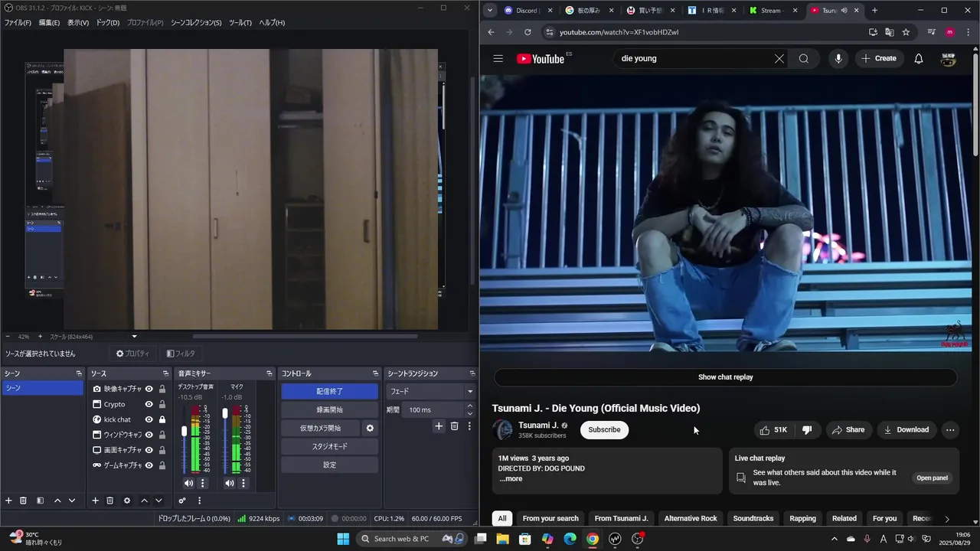Move scene up in OBS
Image resolution: width=980 pixels, height=551 pixels.
click(57, 500)
